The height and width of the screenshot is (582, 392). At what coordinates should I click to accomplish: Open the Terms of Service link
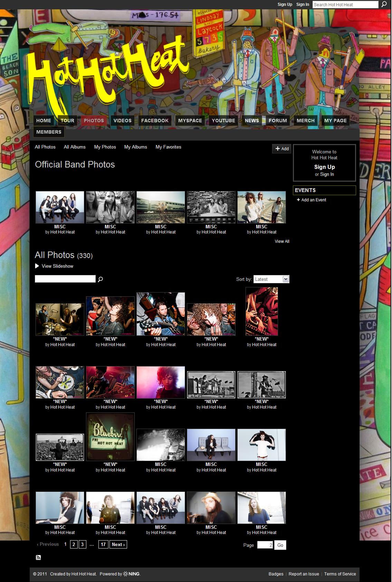(x=340, y=574)
